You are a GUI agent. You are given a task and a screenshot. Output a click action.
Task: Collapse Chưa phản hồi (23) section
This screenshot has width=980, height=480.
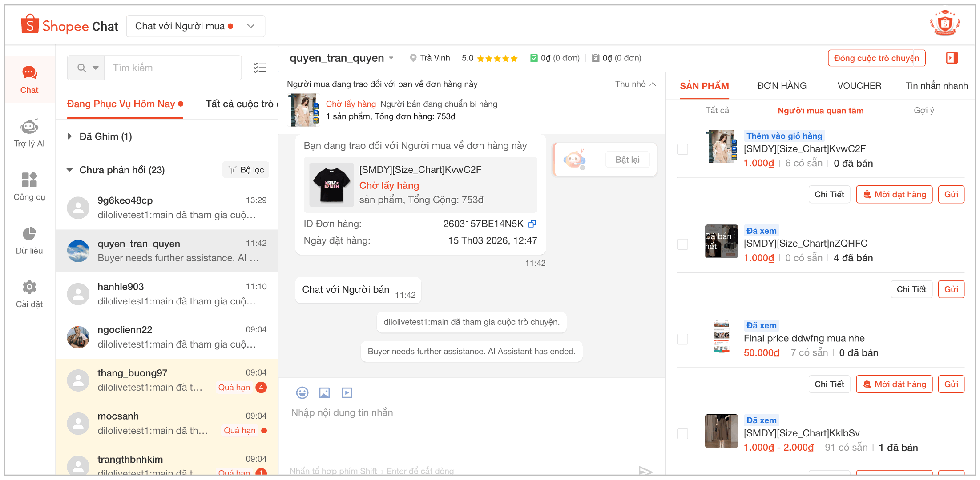[70, 170]
